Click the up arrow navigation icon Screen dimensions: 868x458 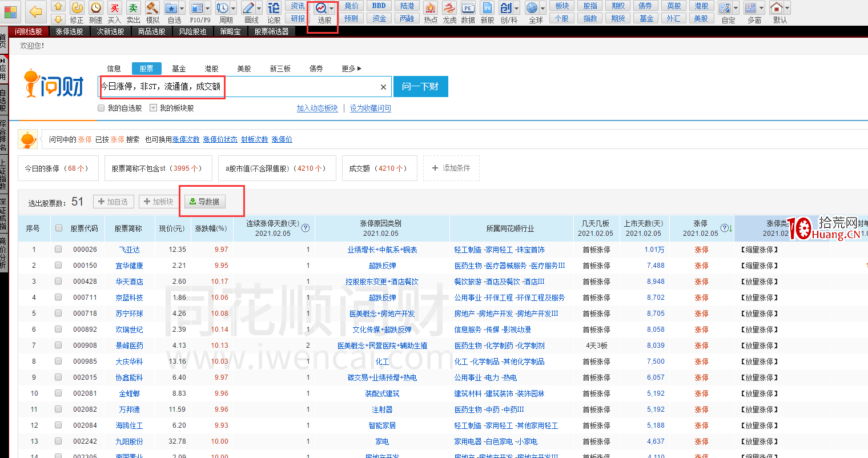point(58,6)
